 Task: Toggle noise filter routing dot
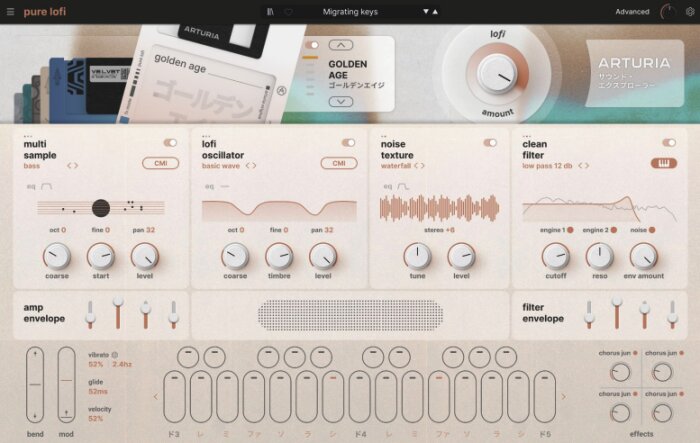(652, 230)
